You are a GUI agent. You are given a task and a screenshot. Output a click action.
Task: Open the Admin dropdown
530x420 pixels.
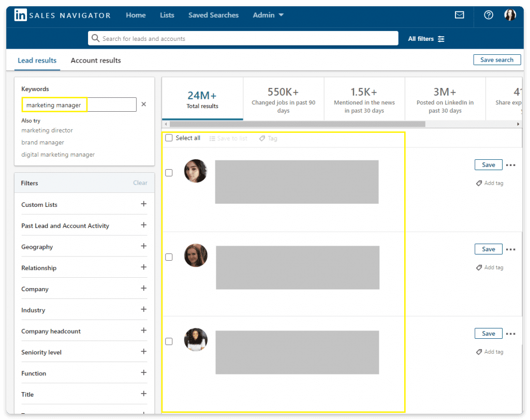268,15
